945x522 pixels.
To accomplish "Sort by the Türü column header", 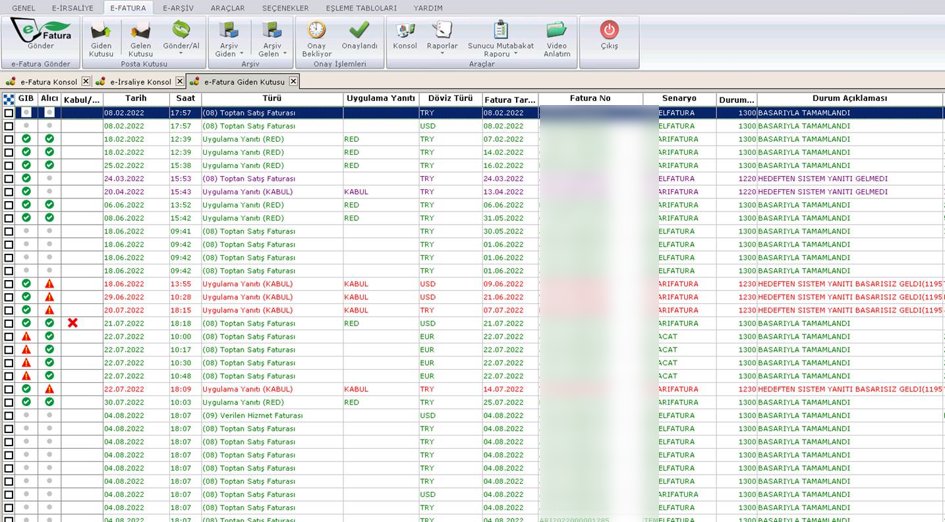I will pyautogui.click(x=272, y=99).
